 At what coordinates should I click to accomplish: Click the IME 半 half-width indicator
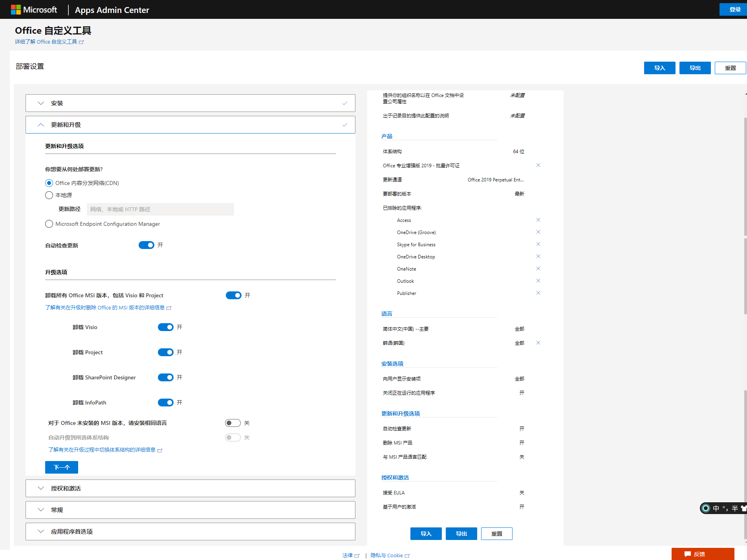click(x=735, y=509)
